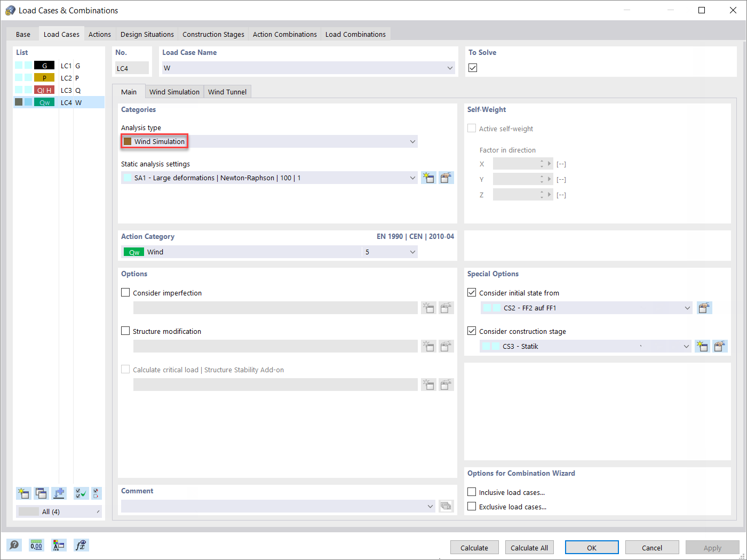747x560 pixels.
Task: Enable Consider imperfection option
Action: coord(126,292)
